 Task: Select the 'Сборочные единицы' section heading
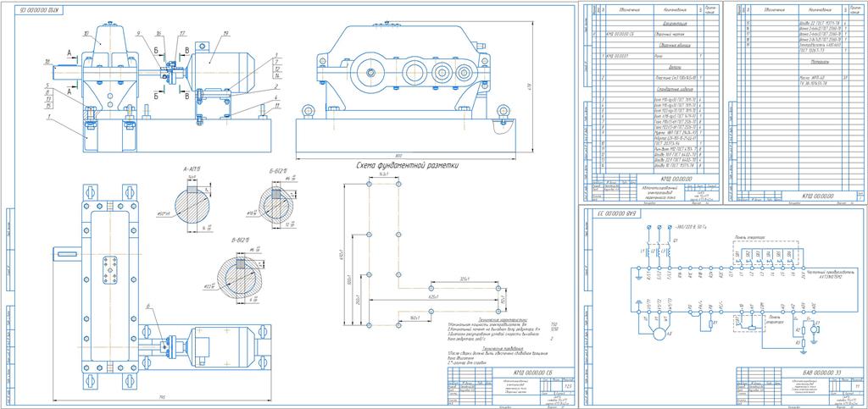coord(676,45)
